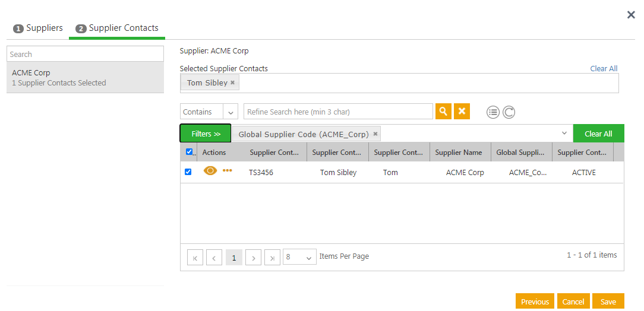Image resolution: width=644 pixels, height=311 pixels.
Task: Click the Refine Search input field
Action: point(338,112)
